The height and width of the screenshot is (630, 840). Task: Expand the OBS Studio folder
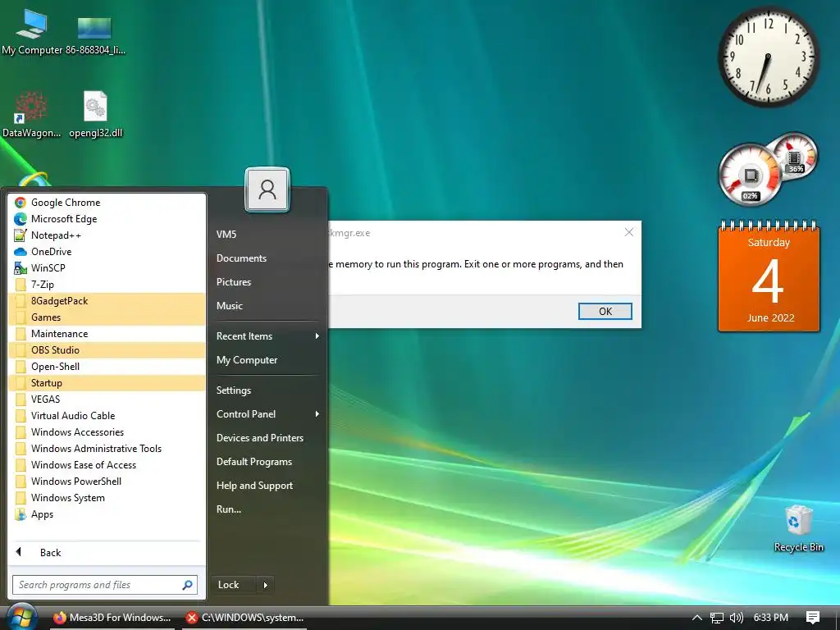[107, 350]
